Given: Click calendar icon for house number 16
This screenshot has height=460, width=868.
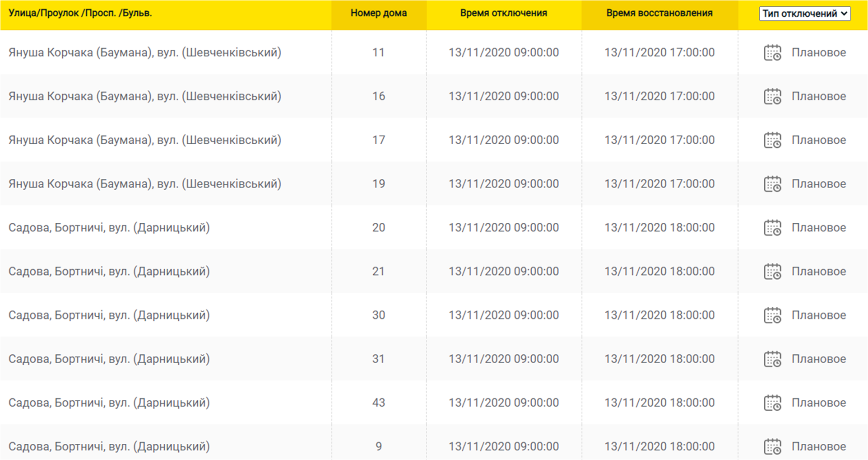Looking at the screenshot, I should (772, 97).
